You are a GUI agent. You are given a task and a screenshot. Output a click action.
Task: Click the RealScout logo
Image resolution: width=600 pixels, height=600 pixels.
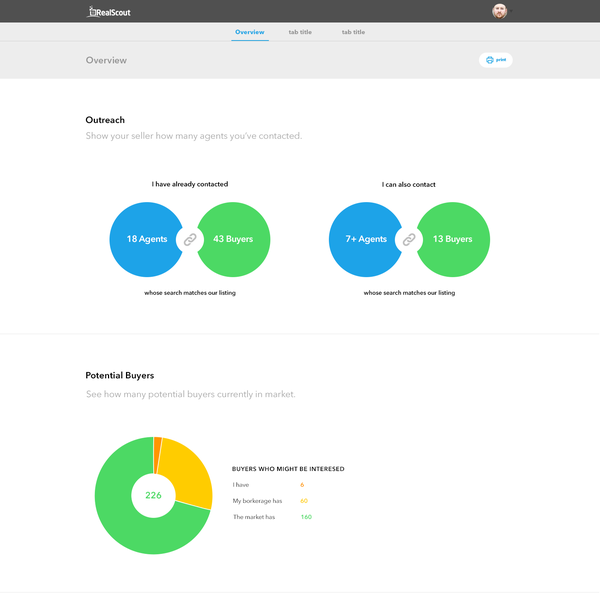tap(109, 12)
